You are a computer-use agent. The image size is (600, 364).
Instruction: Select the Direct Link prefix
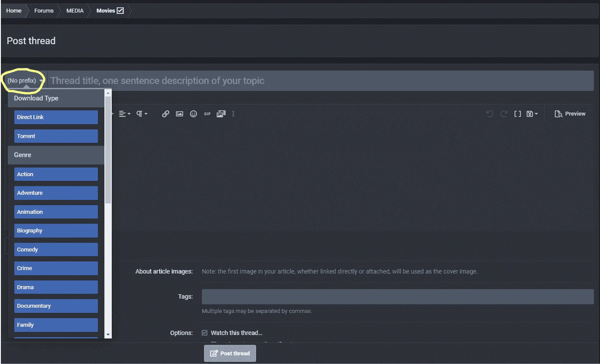(x=56, y=117)
